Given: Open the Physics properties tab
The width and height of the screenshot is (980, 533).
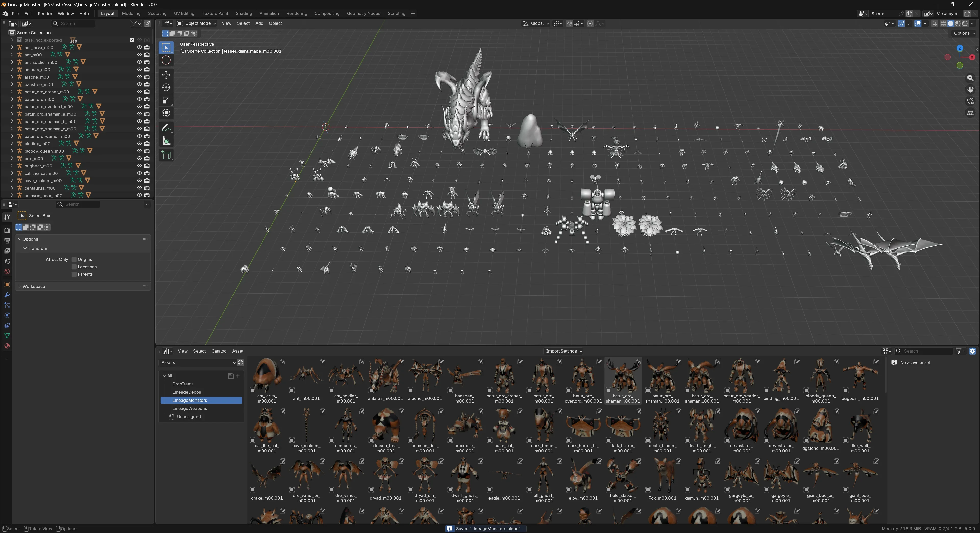Looking at the screenshot, I should coord(7,316).
